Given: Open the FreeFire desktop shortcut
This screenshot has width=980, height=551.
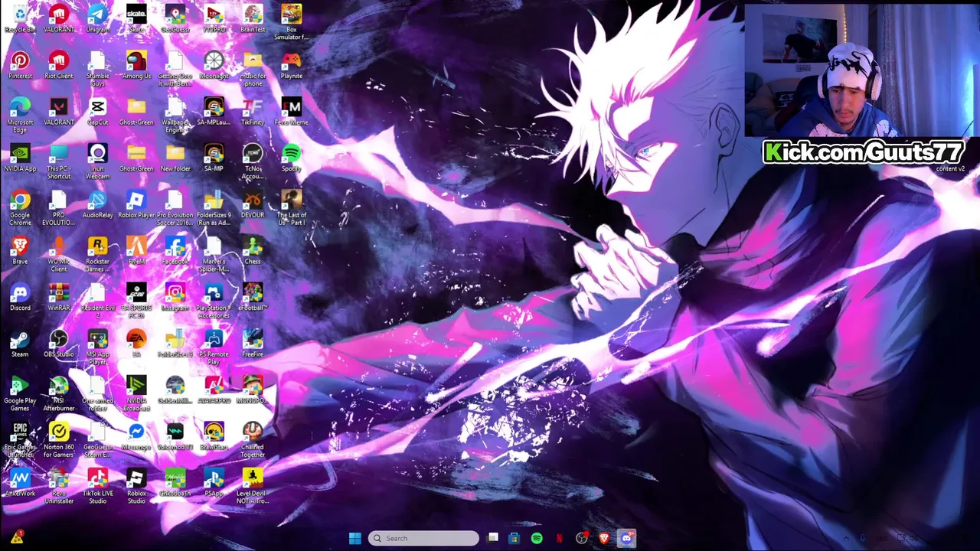Looking at the screenshot, I should (x=253, y=344).
